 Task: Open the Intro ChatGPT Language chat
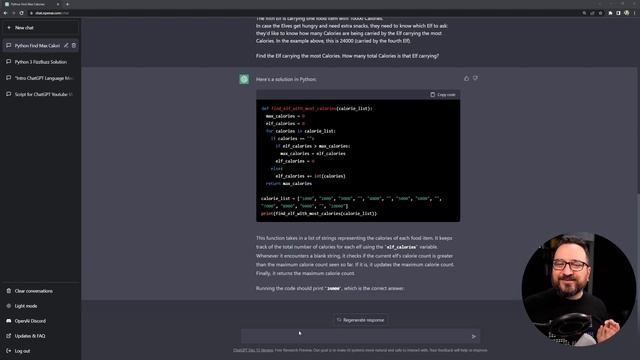tap(40, 78)
